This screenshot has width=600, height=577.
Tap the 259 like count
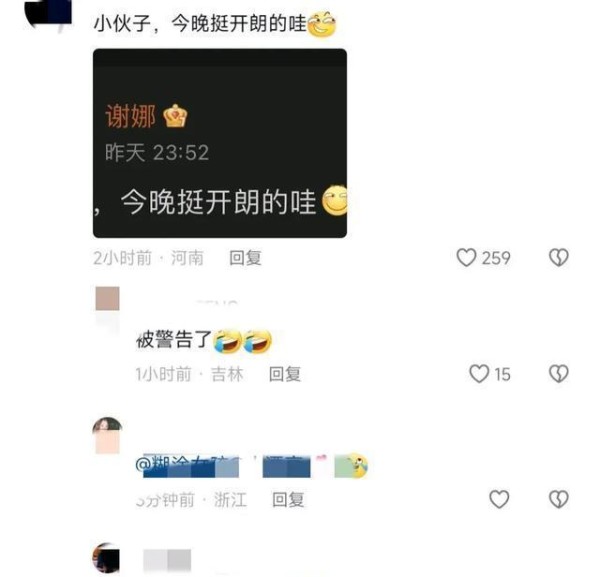496,258
